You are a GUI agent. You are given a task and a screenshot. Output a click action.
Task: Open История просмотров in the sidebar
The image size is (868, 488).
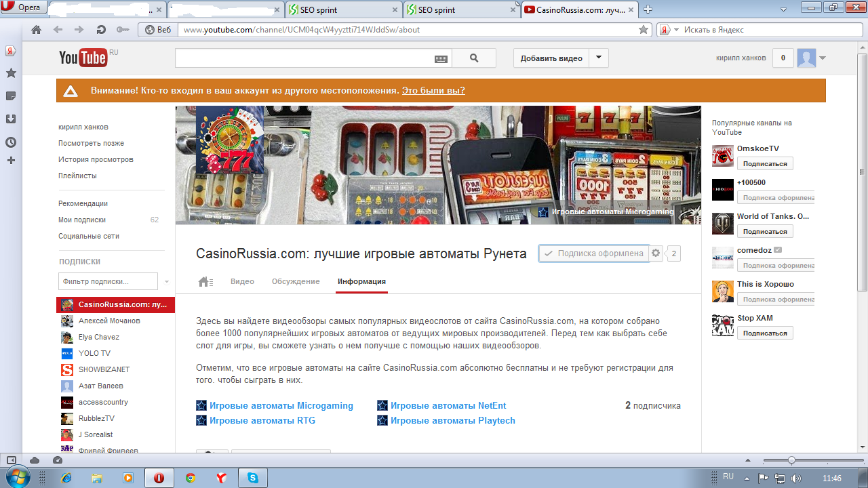[96, 159]
